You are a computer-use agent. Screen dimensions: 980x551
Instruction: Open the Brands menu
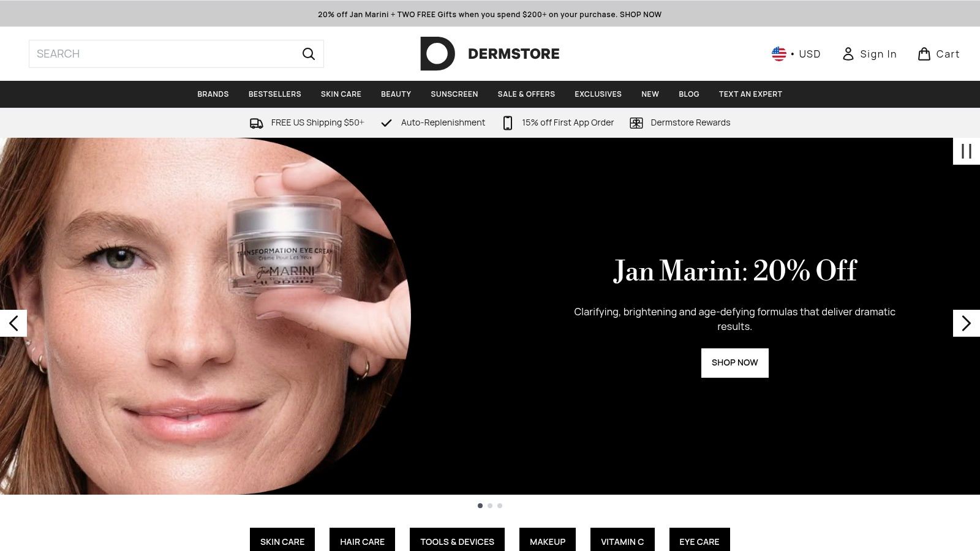click(x=213, y=94)
